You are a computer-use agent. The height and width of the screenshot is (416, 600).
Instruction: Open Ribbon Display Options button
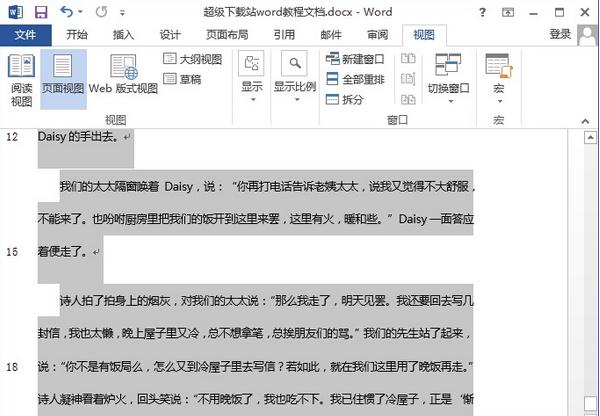click(x=508, y=13)
